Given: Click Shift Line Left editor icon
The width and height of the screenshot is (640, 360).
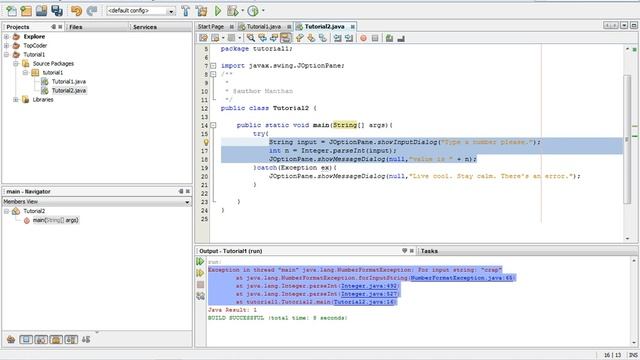Looking at the screenshot, I should (x=337, y=38).
